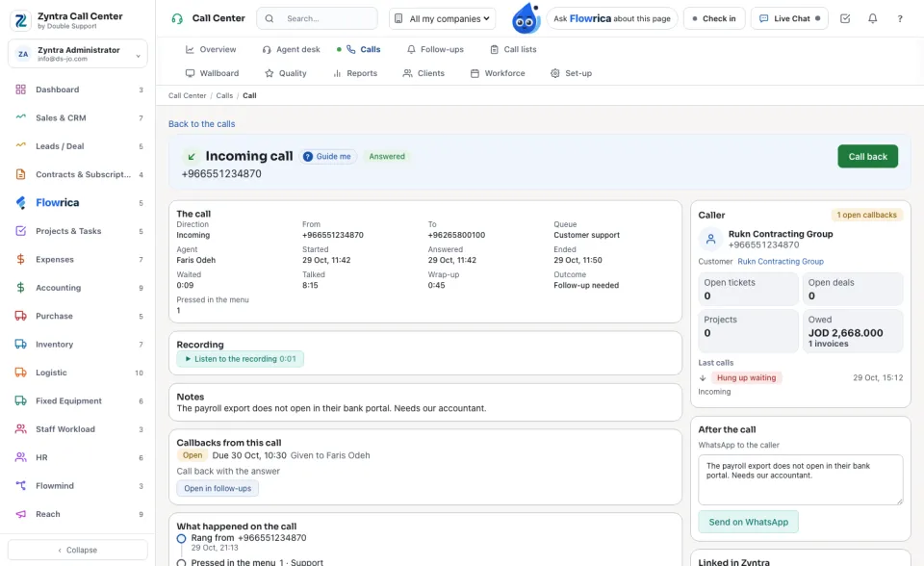924x566 pixels.
Task: Click the help question mark icon
Action: 900,18
